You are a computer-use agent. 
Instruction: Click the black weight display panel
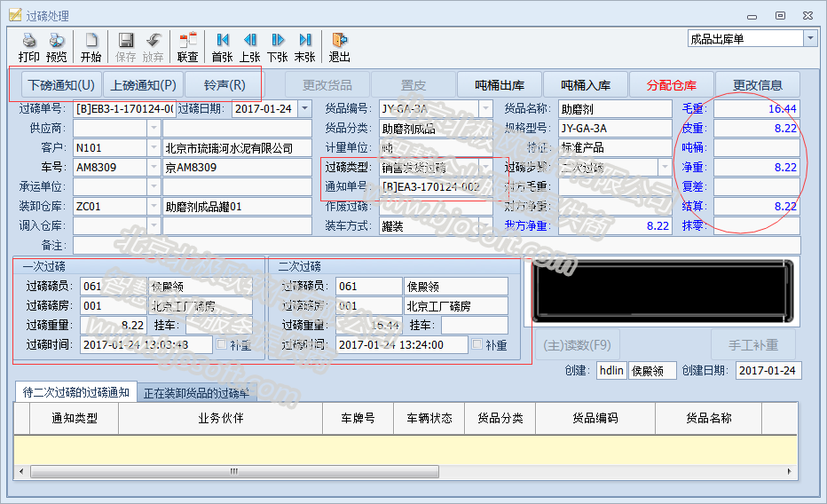663,291
